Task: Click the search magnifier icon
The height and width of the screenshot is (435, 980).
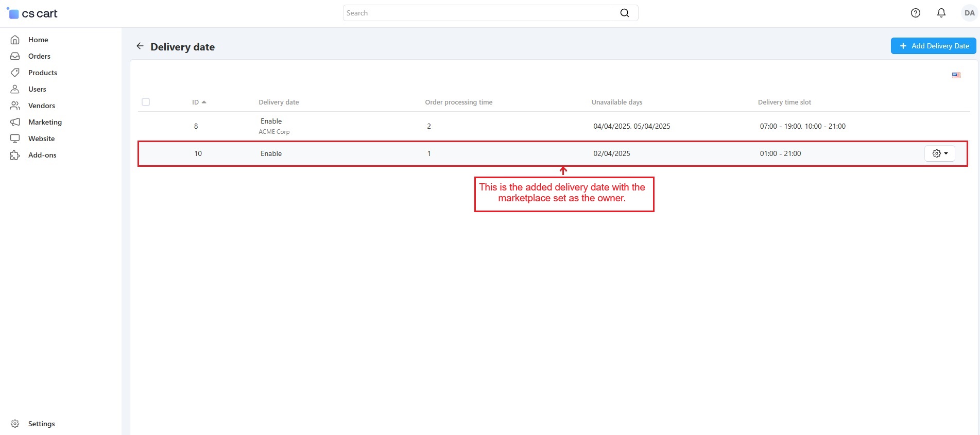Action: coord(624,13)
